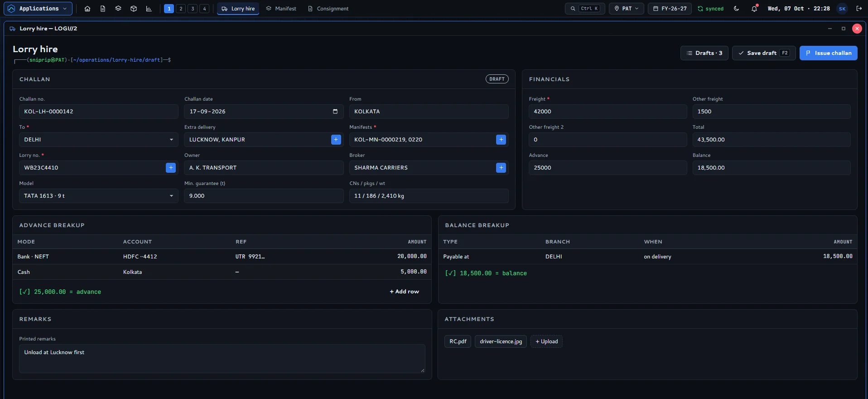Open the FY-26-27 financial year selector
The height and width of the screenshot is (399, 868).
click(670, 9)
